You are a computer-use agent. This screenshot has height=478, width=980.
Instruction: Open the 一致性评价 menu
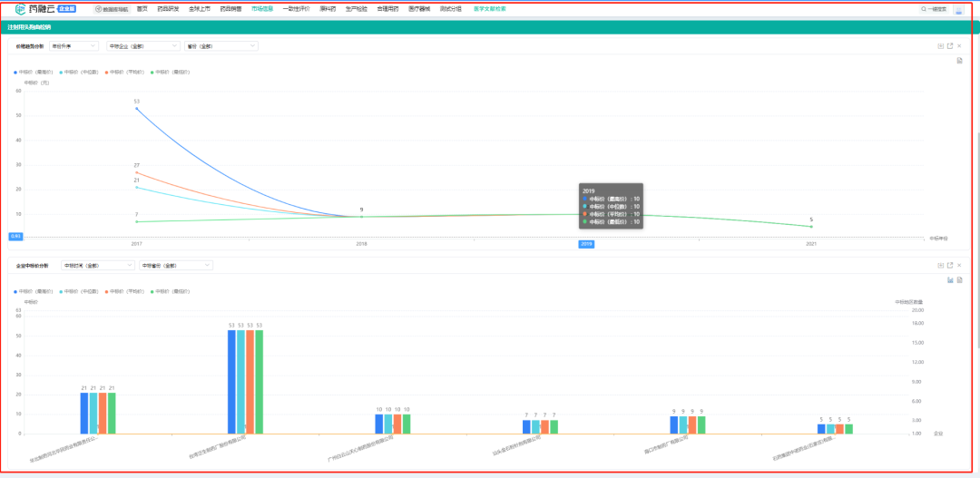296,9
